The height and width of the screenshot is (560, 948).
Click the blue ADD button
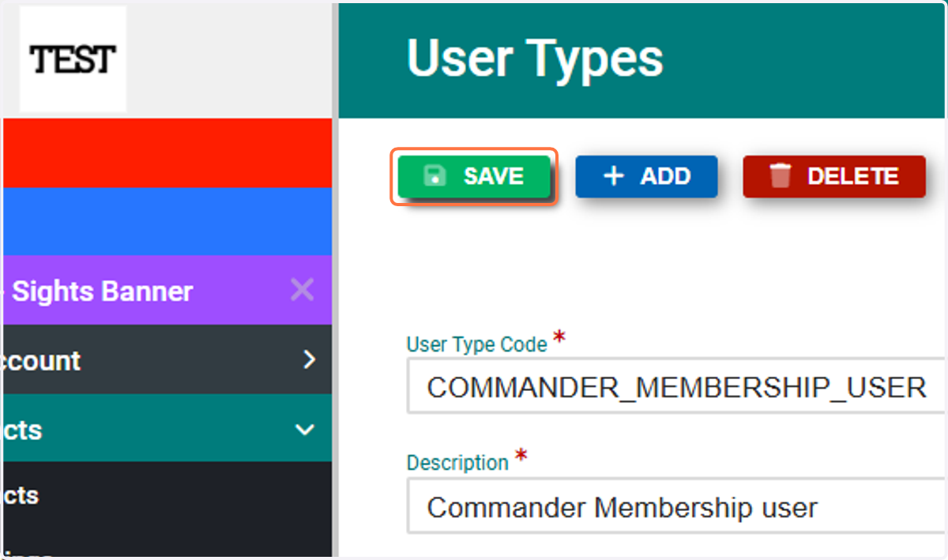tap(646, 176)
